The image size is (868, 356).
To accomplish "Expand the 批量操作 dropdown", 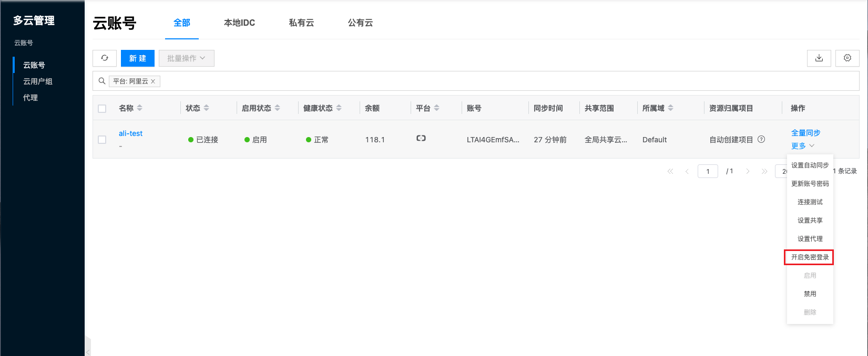I will [x=186, y=58].
